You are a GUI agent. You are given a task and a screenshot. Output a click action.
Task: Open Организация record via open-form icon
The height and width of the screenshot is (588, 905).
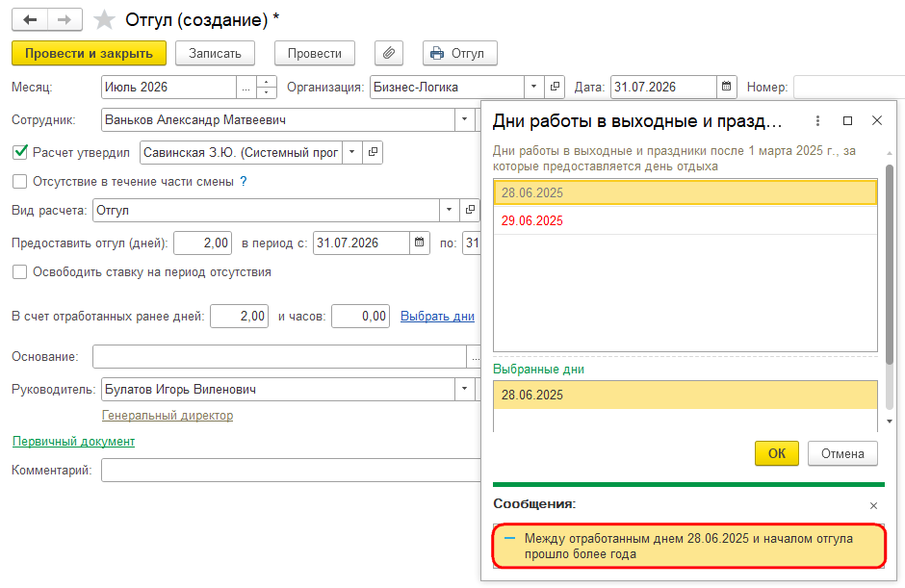coord(555,87)
